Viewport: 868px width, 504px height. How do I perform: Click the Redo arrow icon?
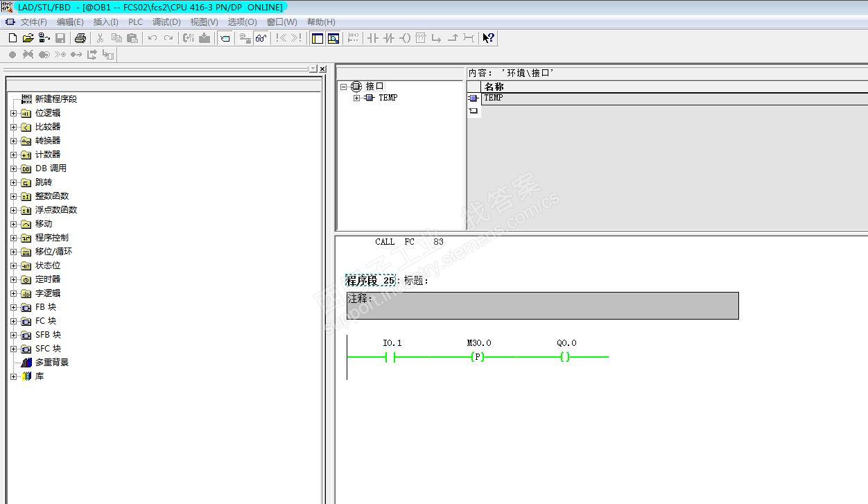click(x=168, y=38)
